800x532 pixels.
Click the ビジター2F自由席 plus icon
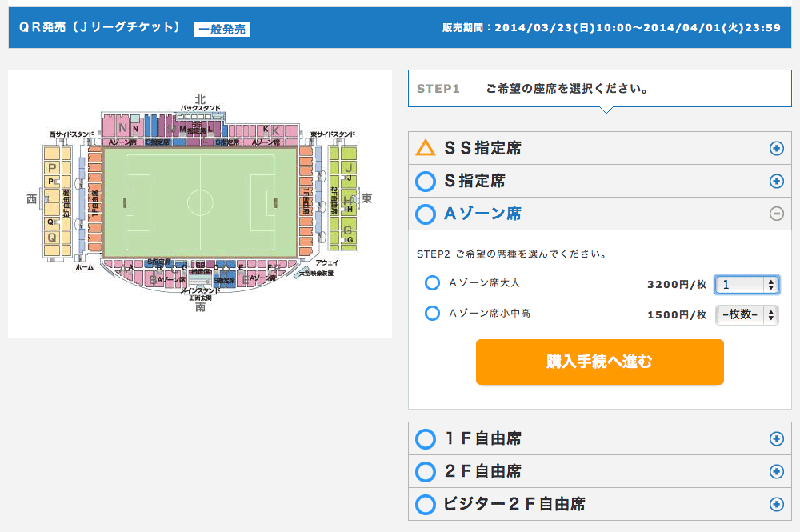click(x=776, y=504)
